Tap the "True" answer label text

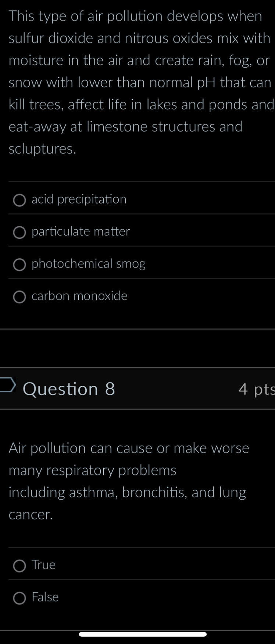(x=44, y=565)
